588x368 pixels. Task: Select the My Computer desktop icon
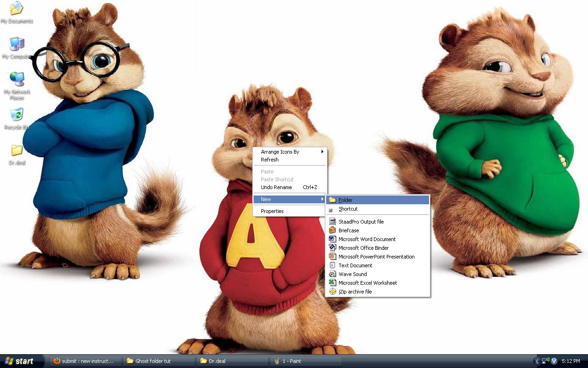[x=17, y=48]
